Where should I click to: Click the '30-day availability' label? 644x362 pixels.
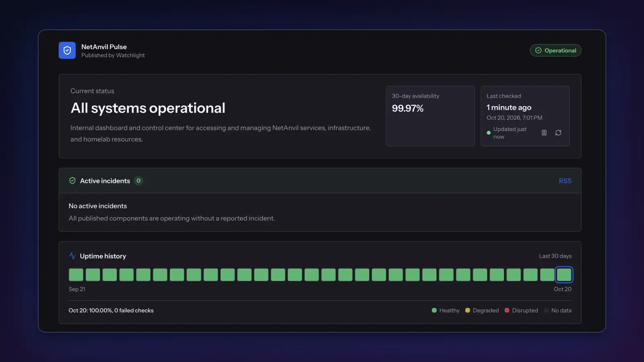pos(415,96)
